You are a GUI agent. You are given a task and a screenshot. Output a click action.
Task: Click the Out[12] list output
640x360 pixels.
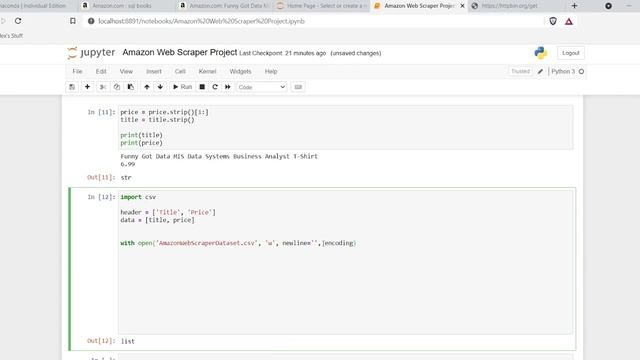127,341
